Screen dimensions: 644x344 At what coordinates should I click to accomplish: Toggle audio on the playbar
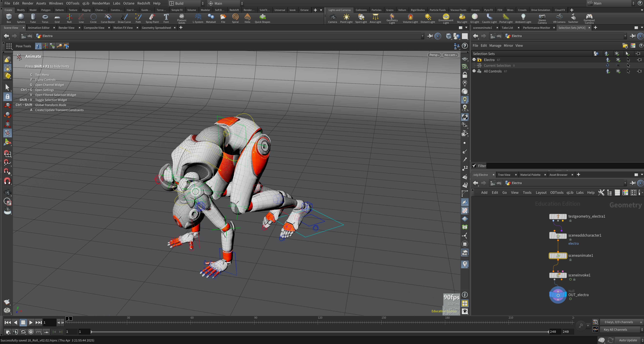tap(15, 332)
